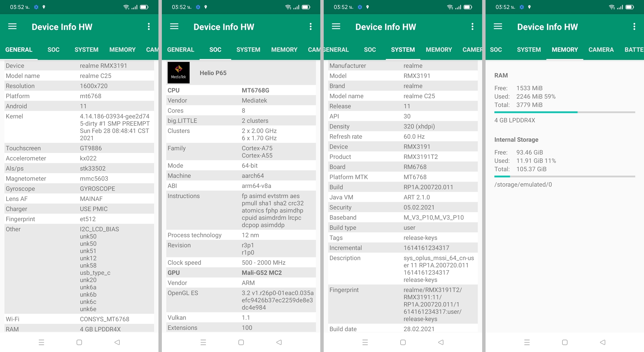Tap Vulkan 1.1 row
This screenshot has width=644, height=352.
241,318
